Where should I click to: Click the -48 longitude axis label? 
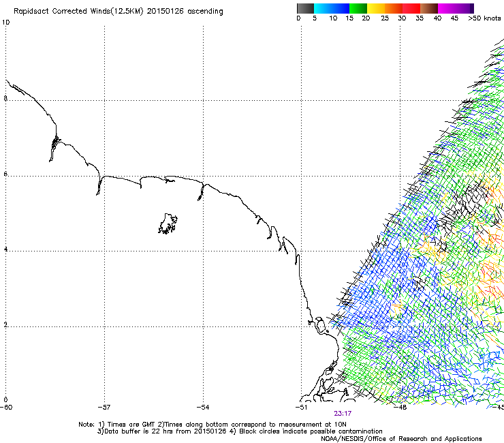(400, 408)
